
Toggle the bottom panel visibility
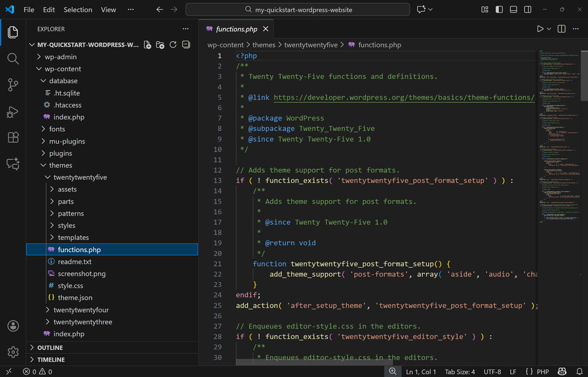coord(513,9)
